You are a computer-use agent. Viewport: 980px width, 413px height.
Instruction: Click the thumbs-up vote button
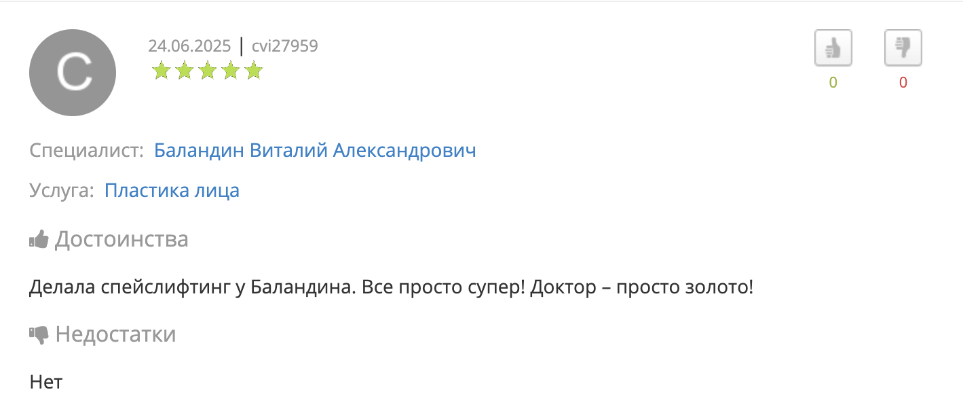pos(833,48)
